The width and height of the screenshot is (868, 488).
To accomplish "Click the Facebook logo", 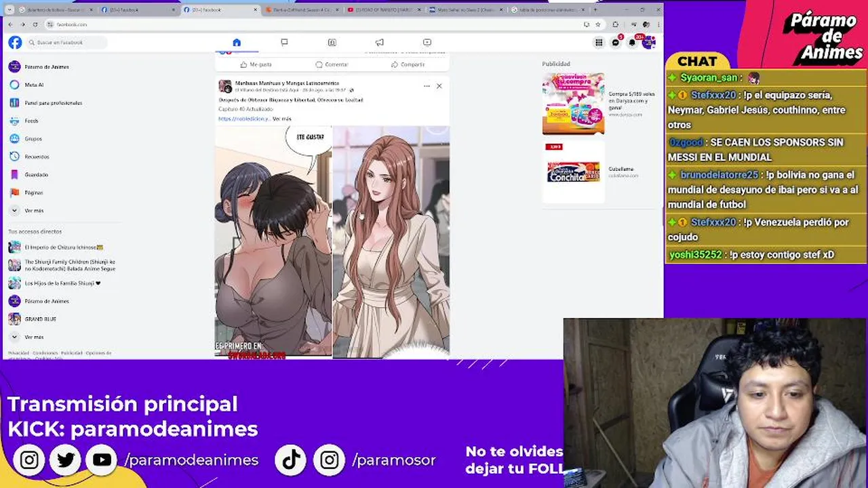I will (15, 43).
